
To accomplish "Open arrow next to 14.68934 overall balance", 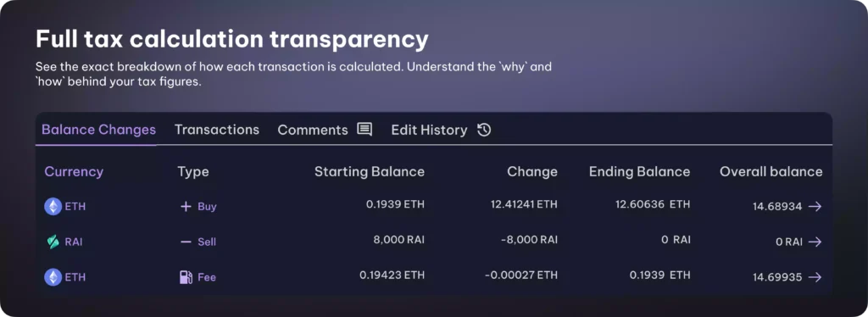I will (815, 206).
